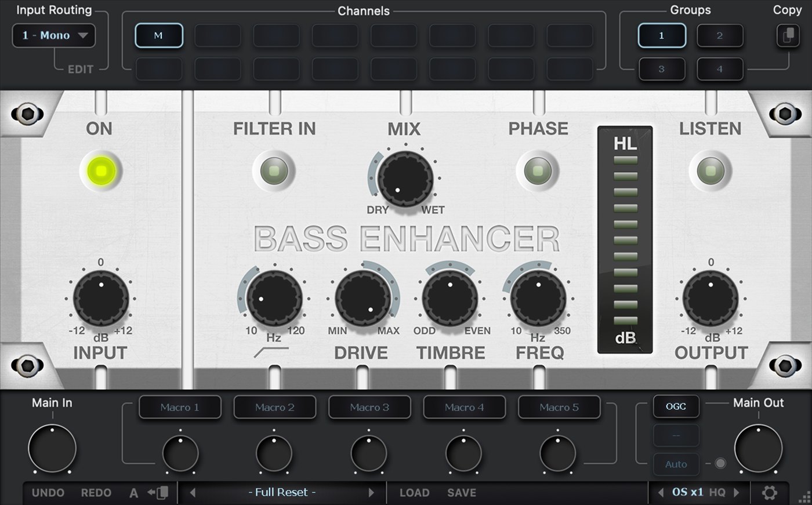The image size is (812, 505).
Task: Toggle the ON power button
Action: tap(101, 171)
